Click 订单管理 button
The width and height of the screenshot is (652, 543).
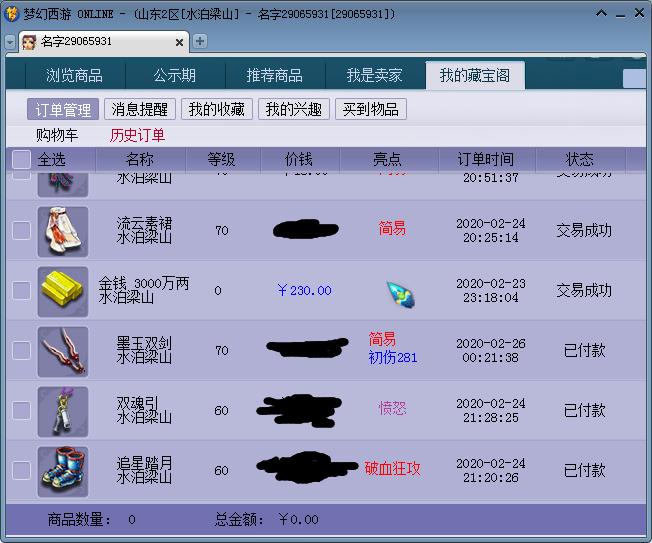pos(63,109)
